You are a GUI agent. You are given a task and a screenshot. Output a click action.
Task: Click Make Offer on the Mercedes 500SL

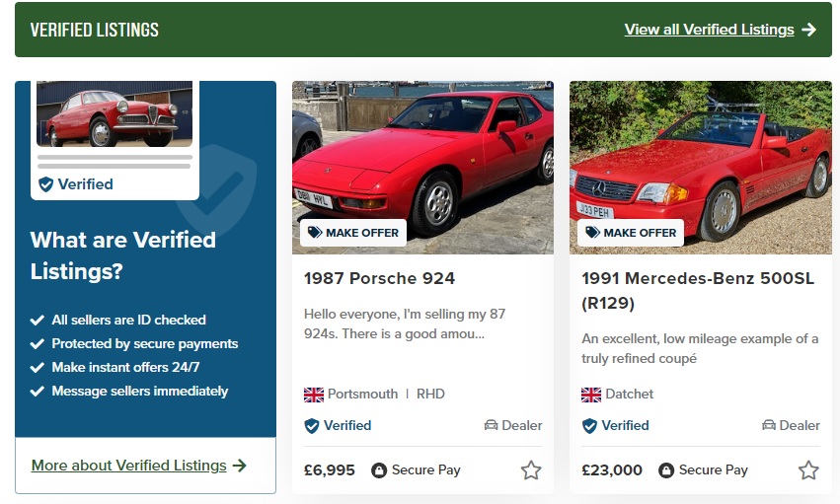[x=631, y=233]
